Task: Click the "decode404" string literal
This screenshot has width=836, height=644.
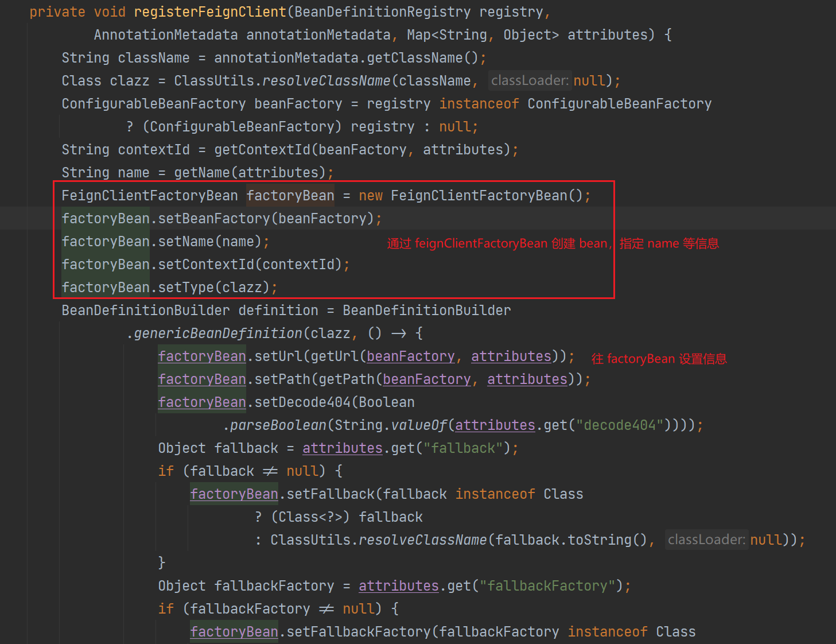Action: pyautogui.click(x=619, y=425)
